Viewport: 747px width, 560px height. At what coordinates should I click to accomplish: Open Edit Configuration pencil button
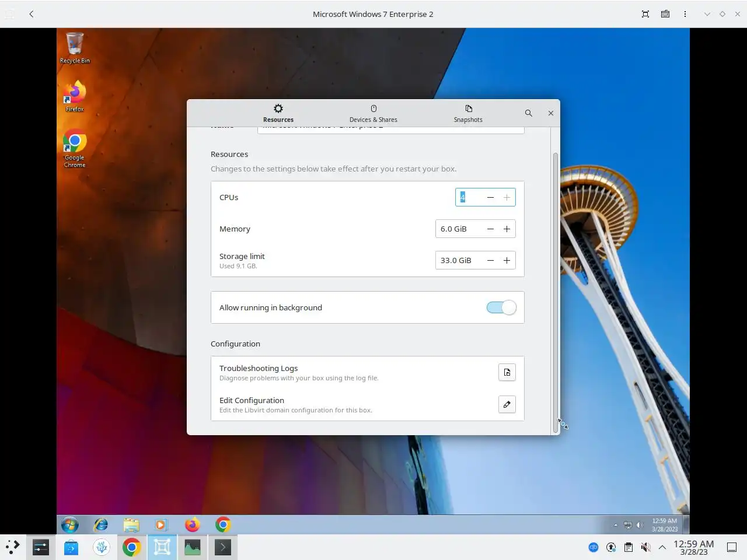[x=507, y=404]
